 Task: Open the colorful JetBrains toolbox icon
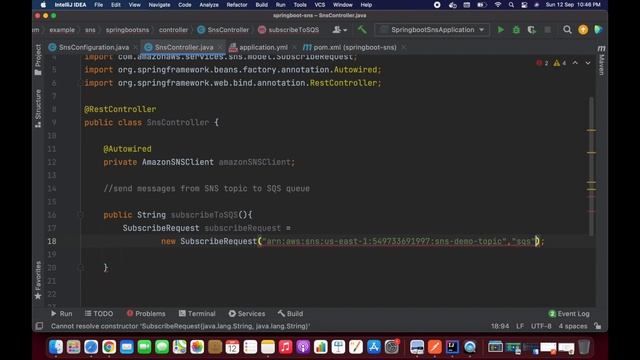point(598,30)
